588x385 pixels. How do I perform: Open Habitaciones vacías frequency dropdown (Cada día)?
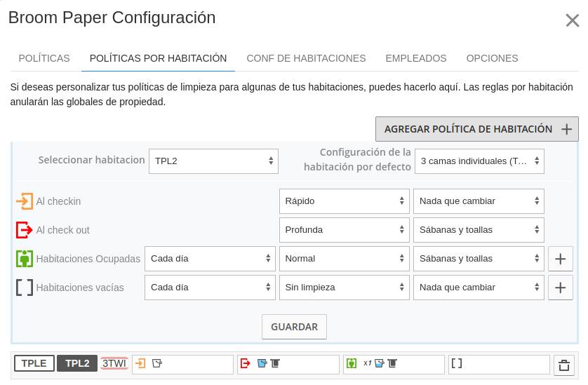point(210,288)
